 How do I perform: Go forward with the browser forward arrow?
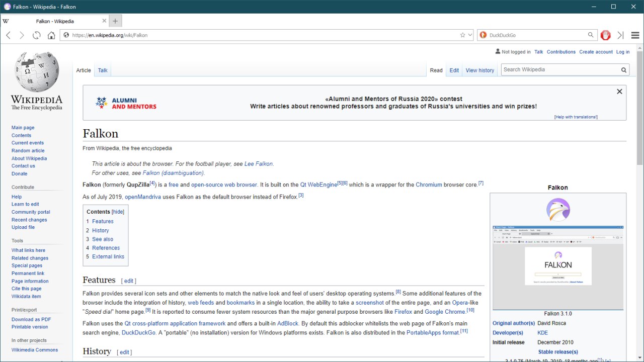point(22,35)
